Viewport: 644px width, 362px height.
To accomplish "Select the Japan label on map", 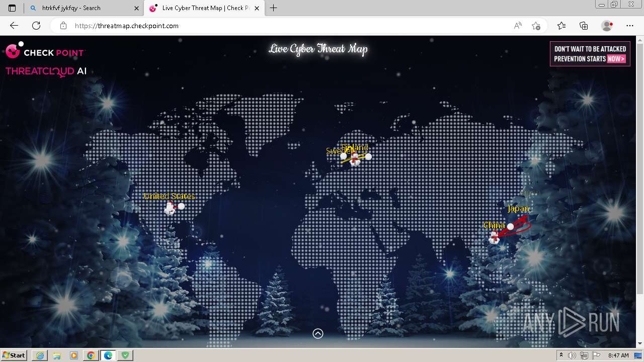I will (x=518, y=209).
